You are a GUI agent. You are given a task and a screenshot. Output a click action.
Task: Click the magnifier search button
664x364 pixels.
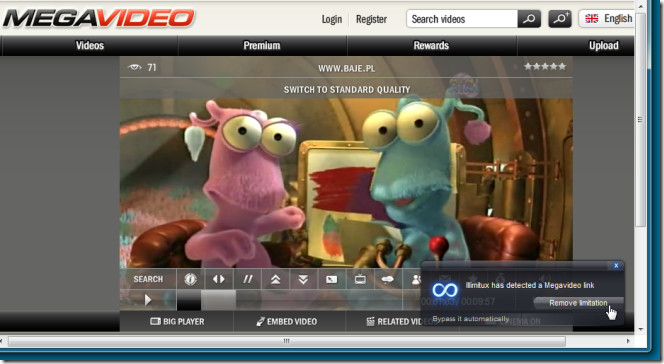click(529, 19)
